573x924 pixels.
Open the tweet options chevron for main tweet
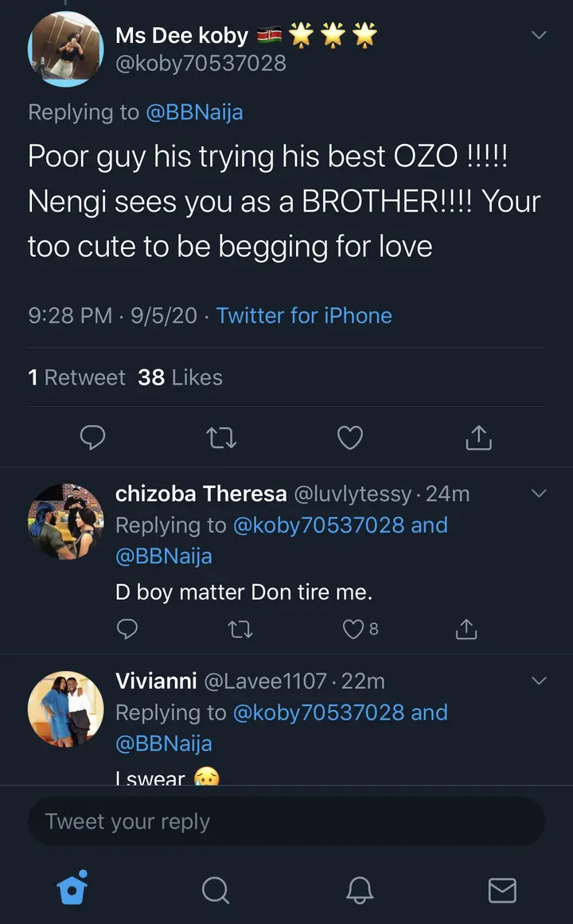click(x=539, y=35)
